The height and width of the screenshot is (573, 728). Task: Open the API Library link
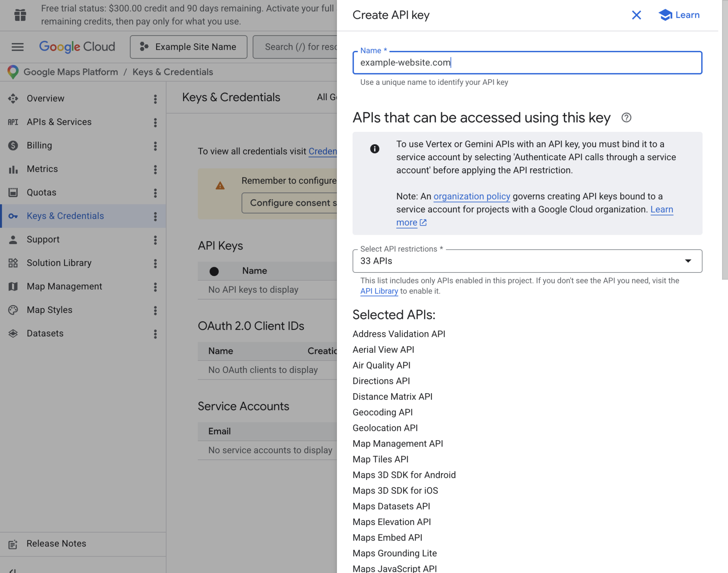pos(379,291)
